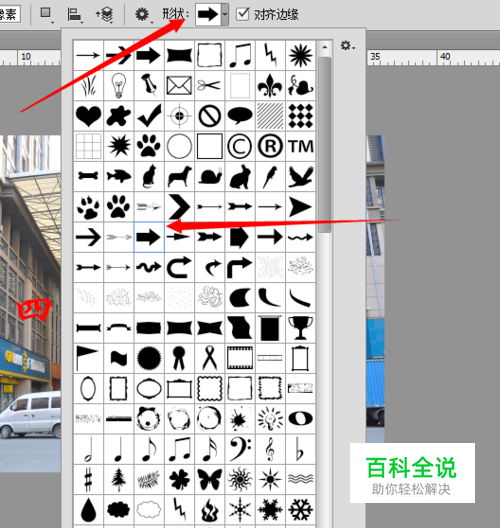The width and height of the screenshot is (500, 528).
Task: Pick the dog shape
Action: pyautogui.click(x=179, y=176)
